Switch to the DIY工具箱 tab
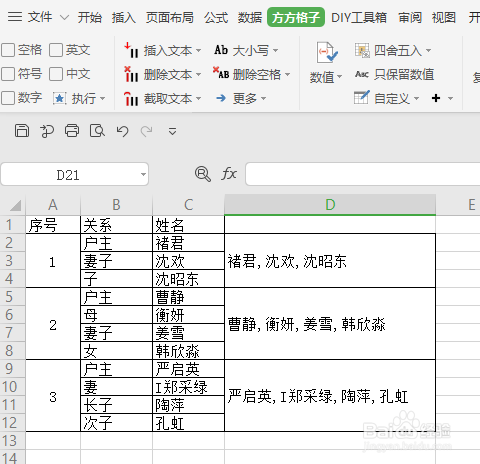 pyautogui.click(x=359, y=17)
